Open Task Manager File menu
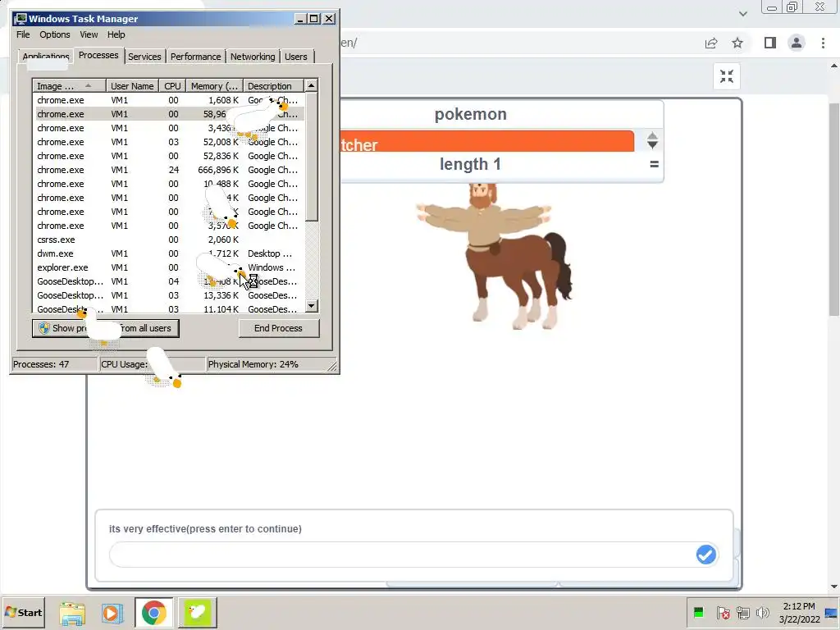 click(x=23, y=34)
